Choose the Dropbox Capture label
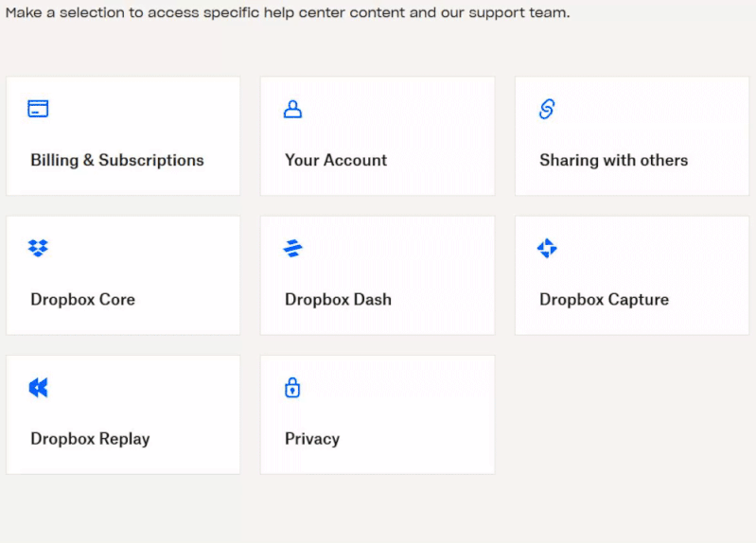Viewport: 756px width, 543px height. point(604,300)
